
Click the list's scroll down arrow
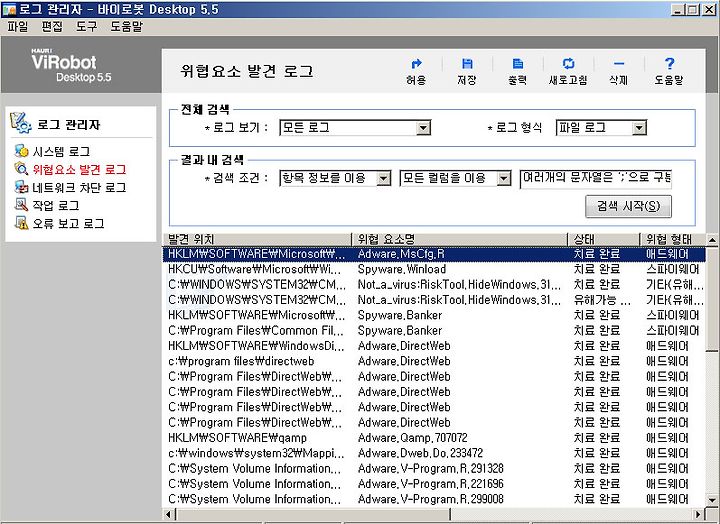coord(712,500)
